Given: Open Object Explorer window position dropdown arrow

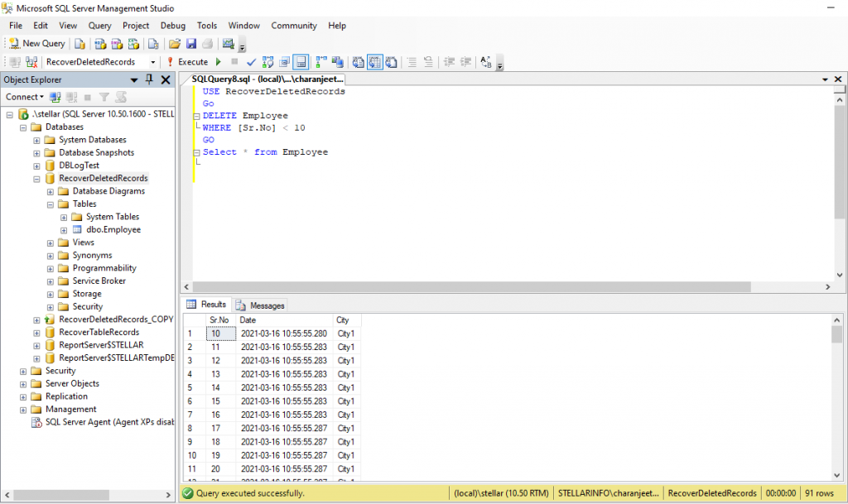Looking at the screenshot, I should [133, 80].
